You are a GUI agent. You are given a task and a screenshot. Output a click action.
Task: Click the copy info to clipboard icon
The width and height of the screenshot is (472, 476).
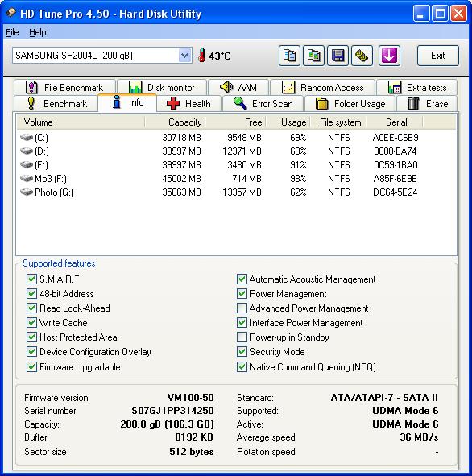(x=289, y=56)
